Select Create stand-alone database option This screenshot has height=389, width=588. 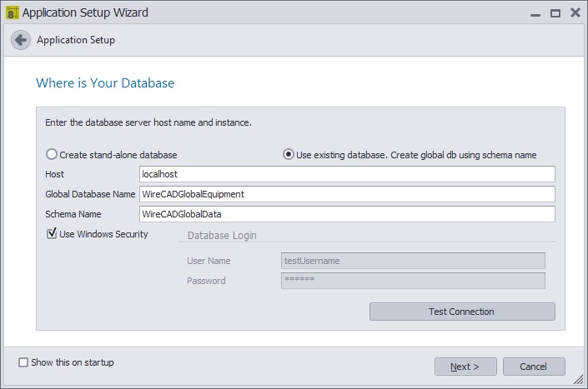[x=52, y=154]
